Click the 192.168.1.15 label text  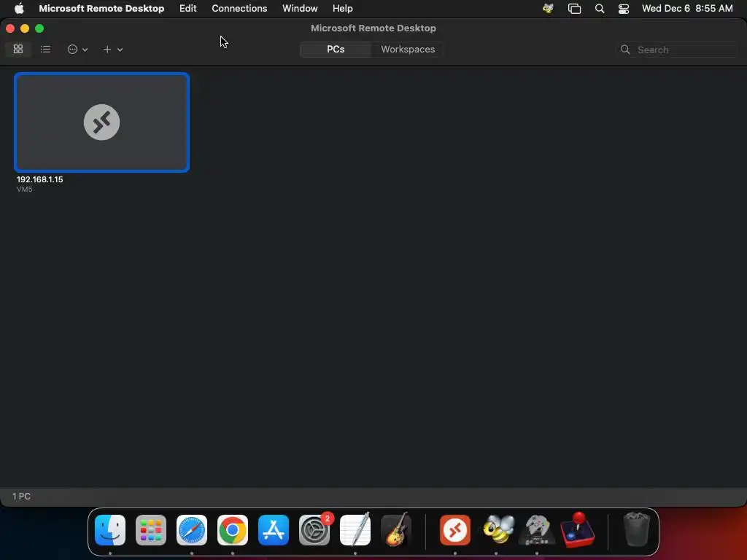(x=39, y=179)
